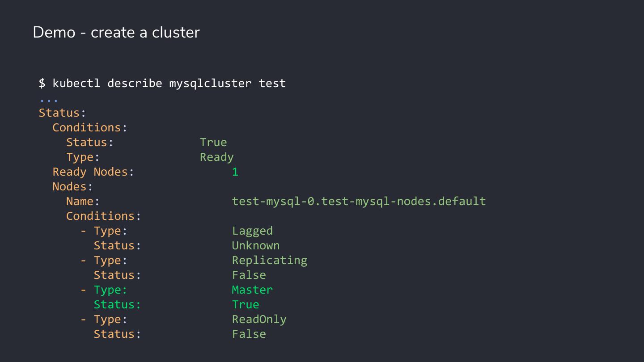Image resolution: width=644 pixels, height=362 pixels.
Task: Select the Ready Nodes value "1"
Action: (235, 172)
